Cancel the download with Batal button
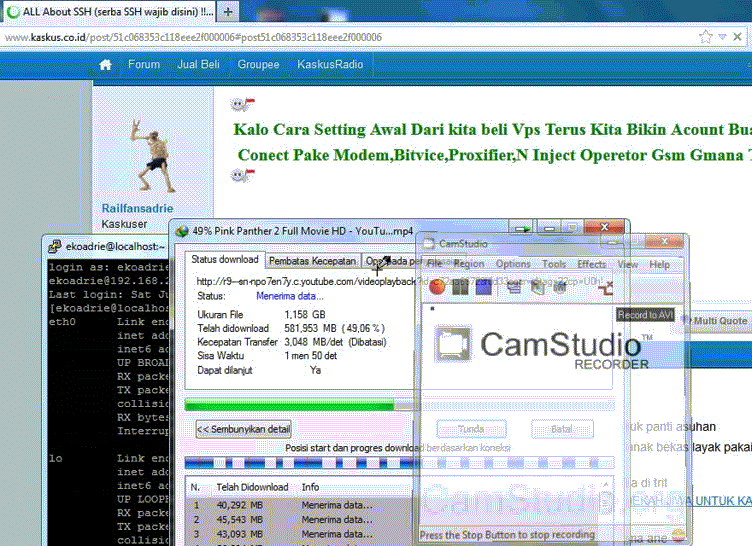 pyautogui.click(x=562, y=428)
